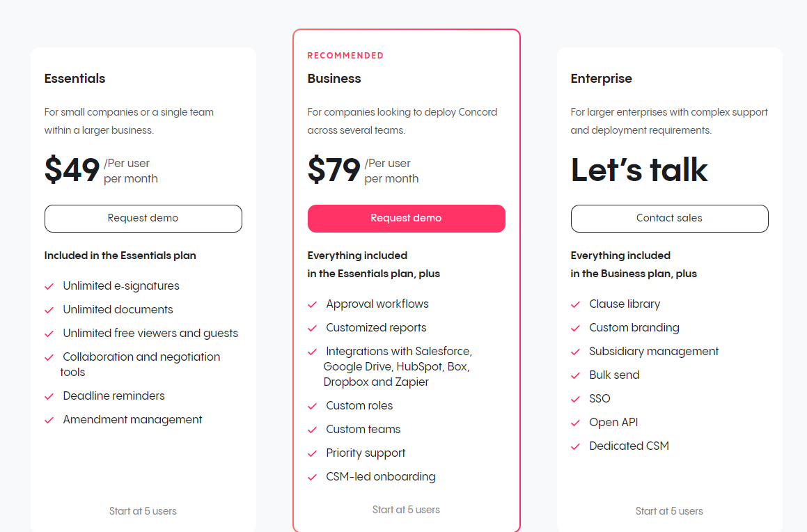807x532 pixels.
Task: Click Request demo under Essentials plan
Action: click(143, 218)
